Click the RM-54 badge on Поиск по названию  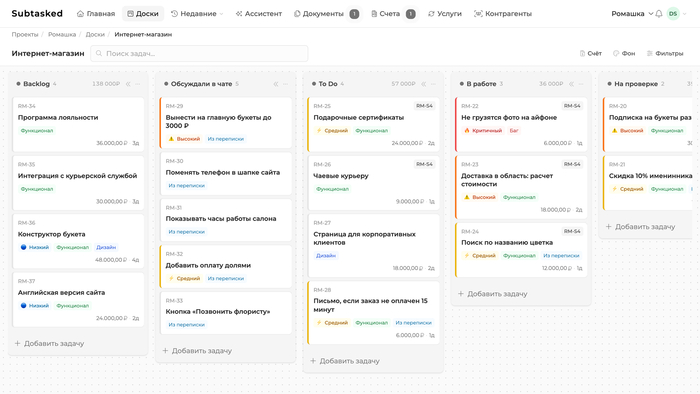coord(572,232)
